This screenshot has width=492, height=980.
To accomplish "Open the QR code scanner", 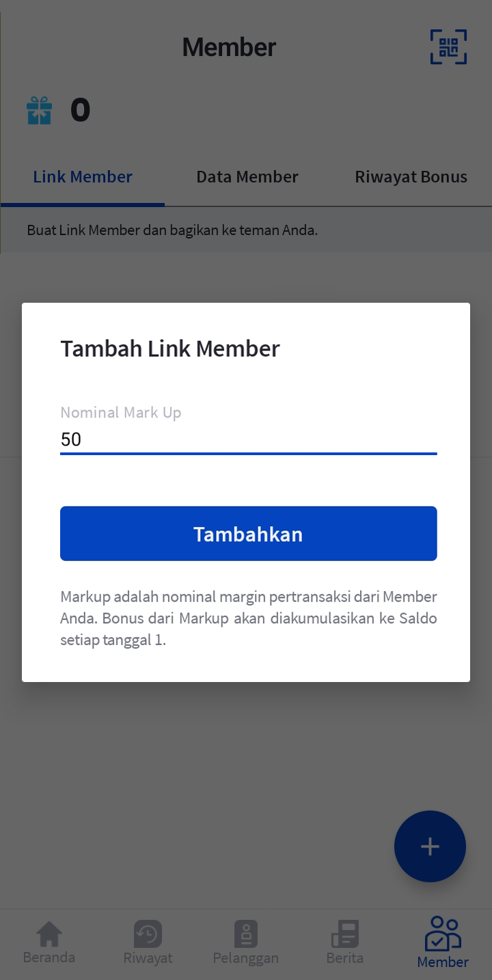I will click(448, 47).
